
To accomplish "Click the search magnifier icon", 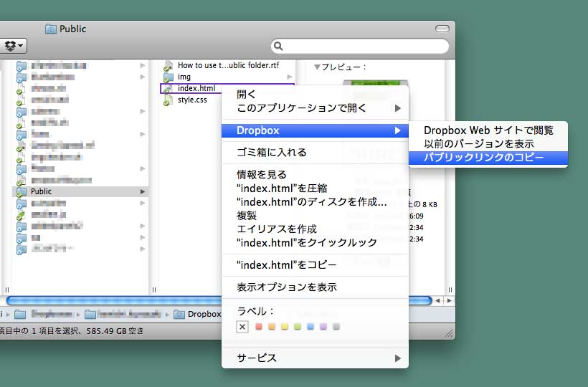I will 278,46.
